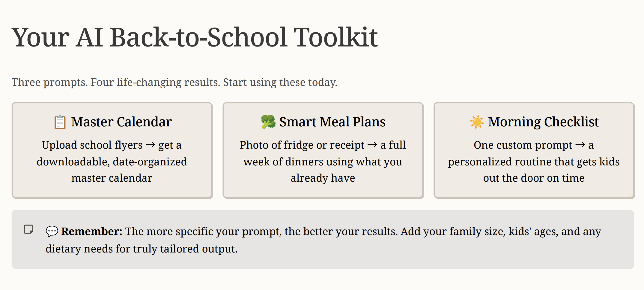644x290 pixels.
Task: Click the 'Three prompts' subtitle line
Action: point(174,82)
